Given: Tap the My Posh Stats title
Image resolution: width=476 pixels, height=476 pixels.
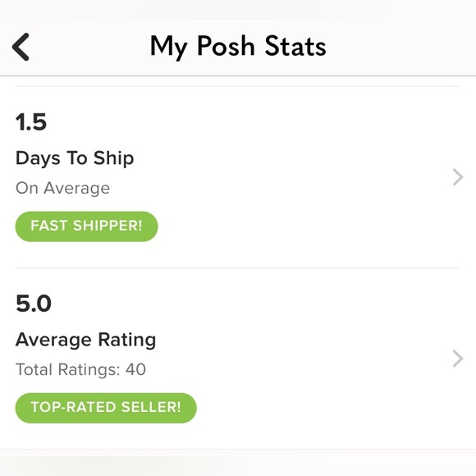Looking at the screenshot, I should point(238,47).
